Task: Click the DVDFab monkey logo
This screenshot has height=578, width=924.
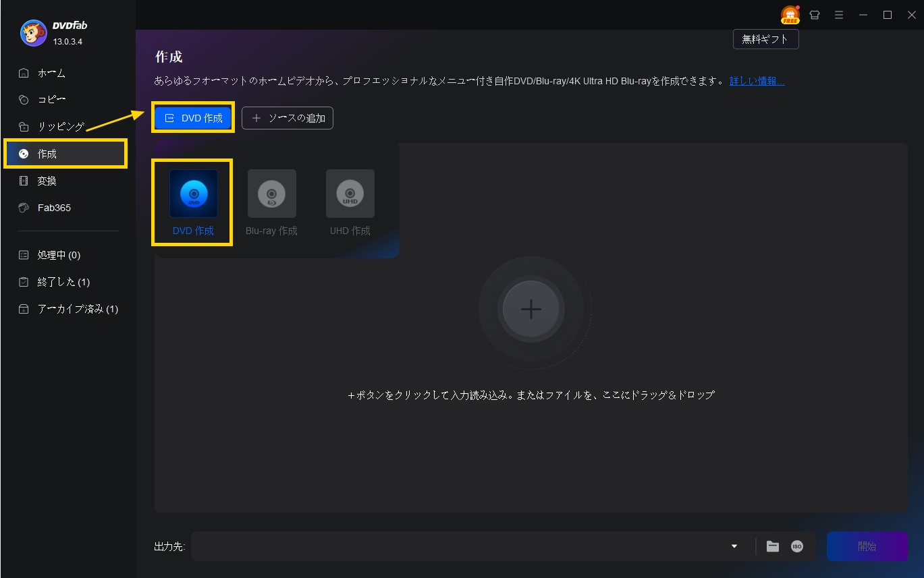Action: coord(33,33)
